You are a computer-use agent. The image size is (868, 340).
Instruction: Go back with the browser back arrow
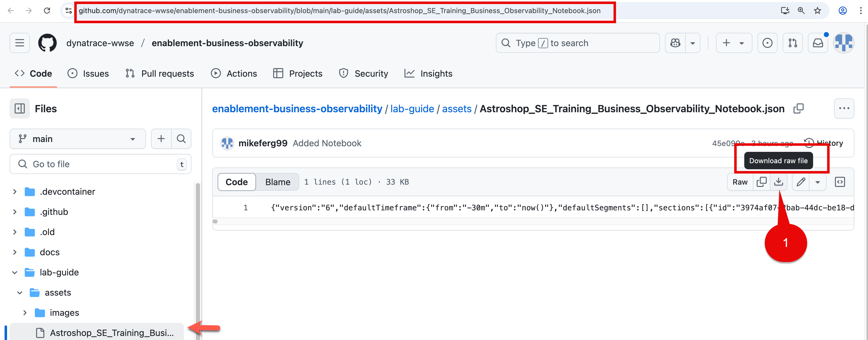(x=11, y=11)
